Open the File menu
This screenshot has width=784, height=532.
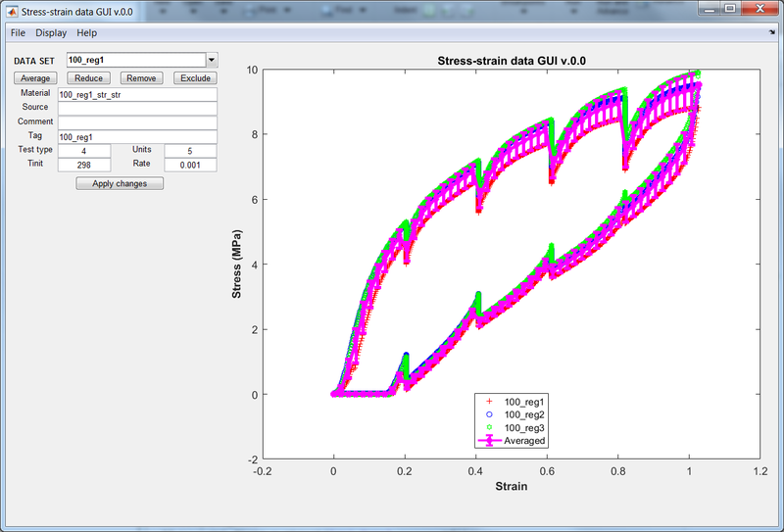(x=18, y=33)
